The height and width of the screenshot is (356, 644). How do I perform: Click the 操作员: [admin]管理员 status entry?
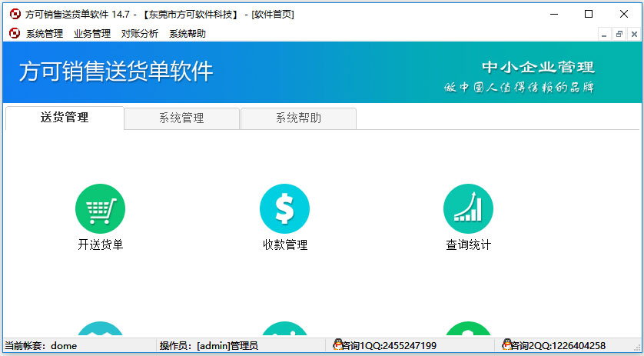click(209, 346)
